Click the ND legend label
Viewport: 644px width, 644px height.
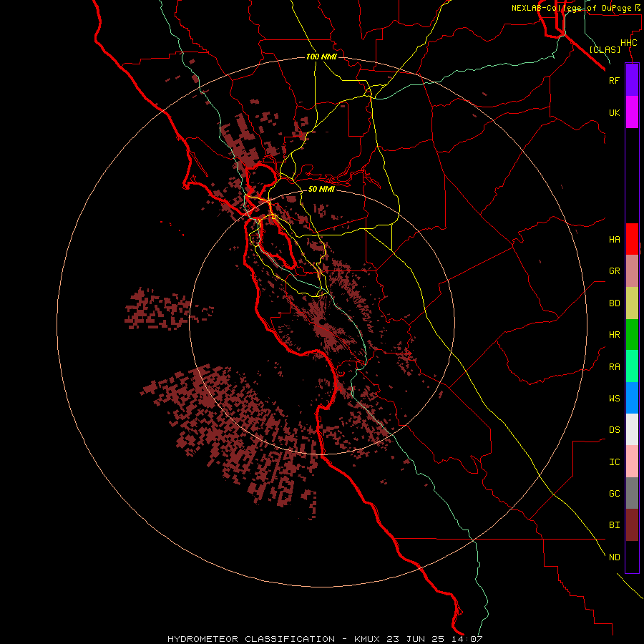click(614, 557)
